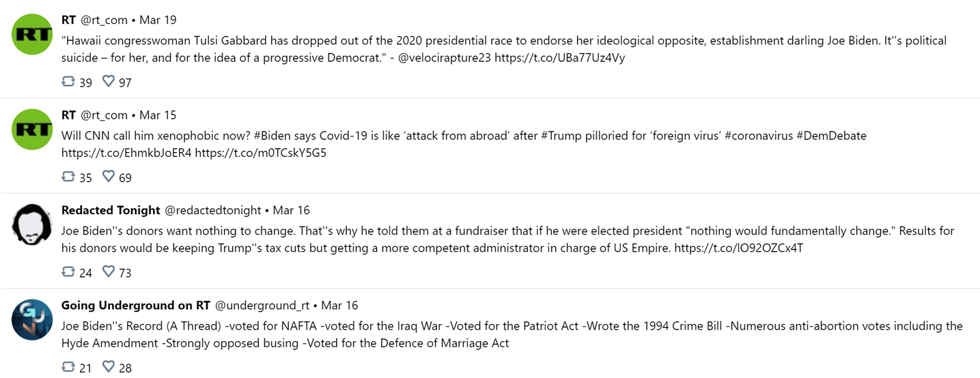The width and height of the screenshot is (980, 378).
Task: Retweet the CNN xenophobic tweet
Action: 68,177
